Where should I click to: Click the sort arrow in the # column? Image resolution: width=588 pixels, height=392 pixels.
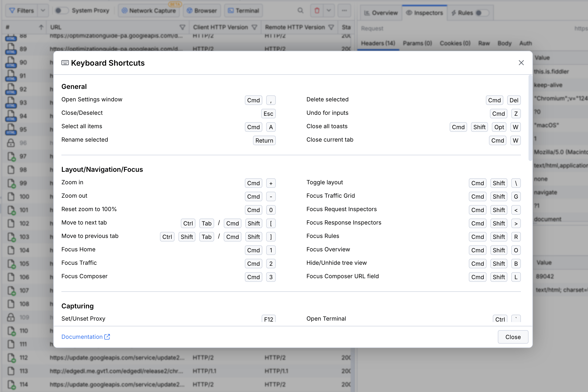41,27
